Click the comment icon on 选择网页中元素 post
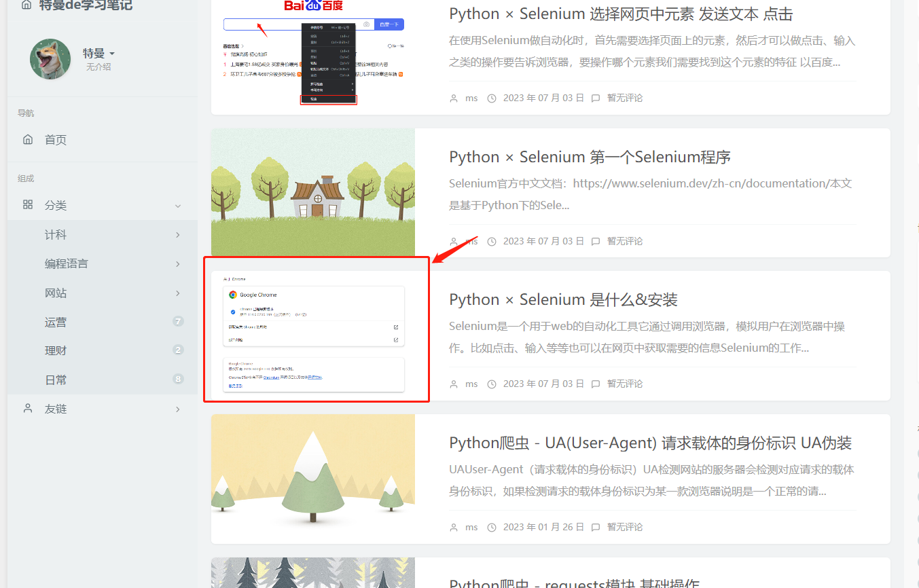This screenshot has height=588, width=919. [x=596, y=98]
